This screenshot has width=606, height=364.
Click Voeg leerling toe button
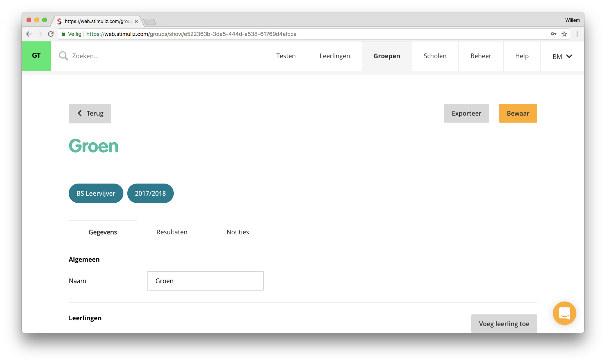point(504,324)
